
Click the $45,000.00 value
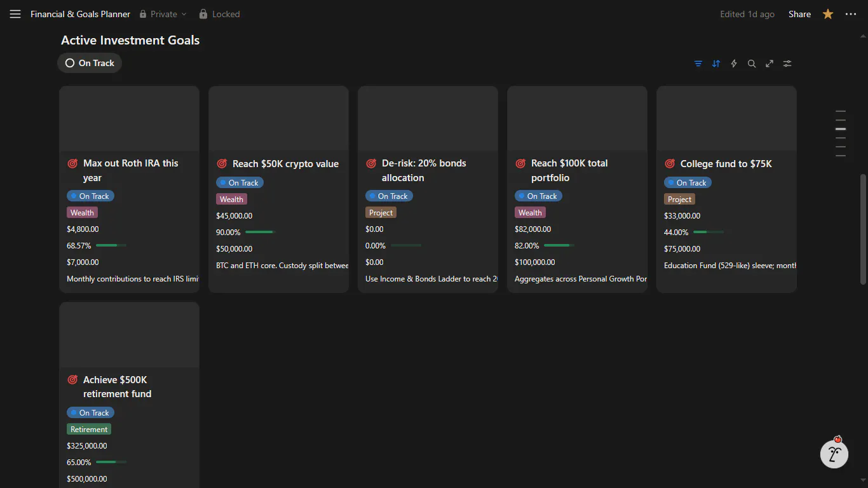click(x=234, y=216)
